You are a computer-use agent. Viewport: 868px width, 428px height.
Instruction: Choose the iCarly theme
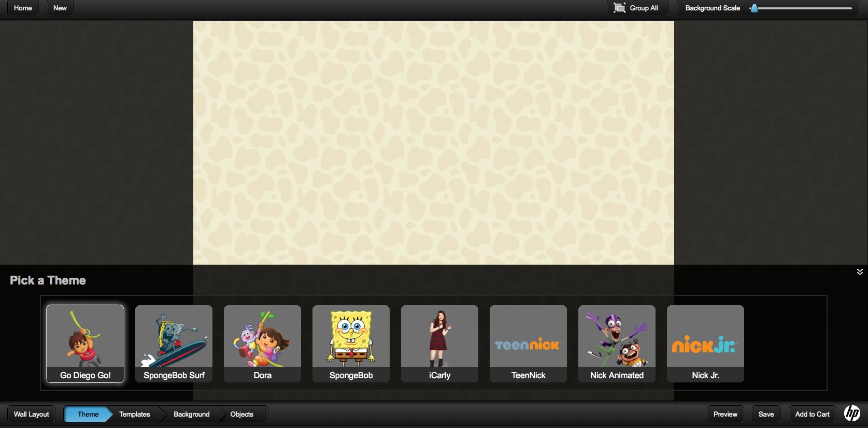click(439, 343)
